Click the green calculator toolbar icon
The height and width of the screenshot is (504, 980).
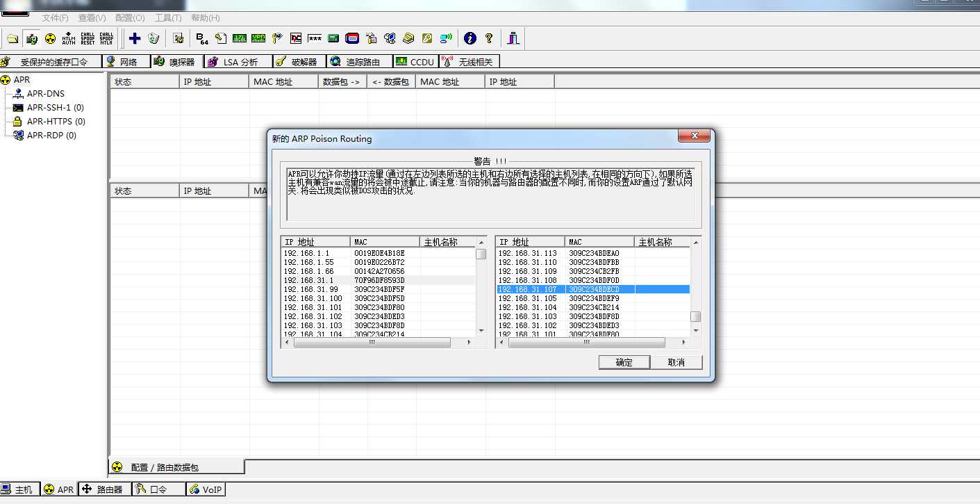pos(333,38)
